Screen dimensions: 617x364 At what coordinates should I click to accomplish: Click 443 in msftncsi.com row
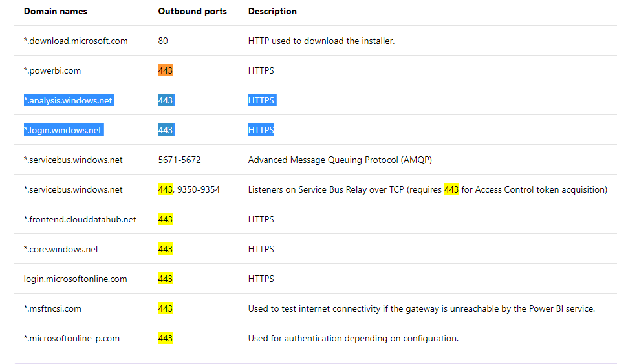(x=166, y=308)
